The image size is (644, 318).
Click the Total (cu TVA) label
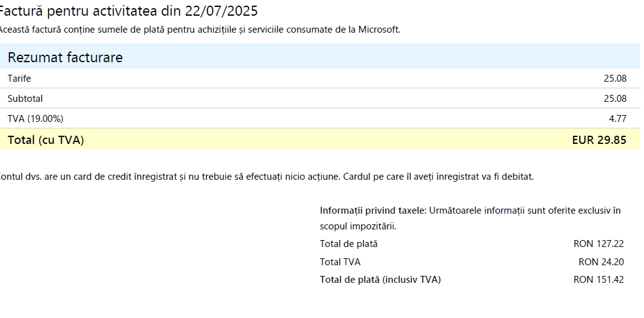tap(45, 140)
